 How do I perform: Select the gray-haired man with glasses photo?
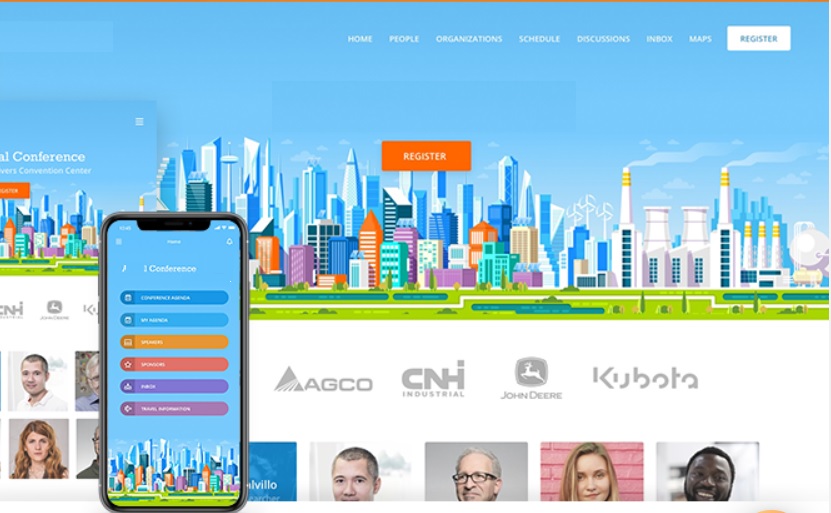(x=476, y=472)
